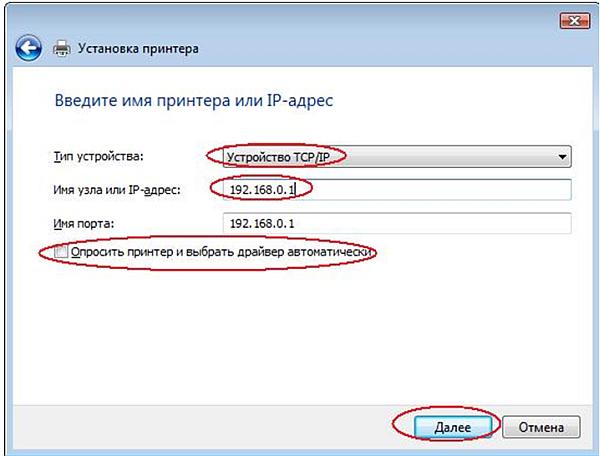The width and height of the screenshot is (600, 456).
Task: Close the printer setup dialog window
Action: point(570,19)
